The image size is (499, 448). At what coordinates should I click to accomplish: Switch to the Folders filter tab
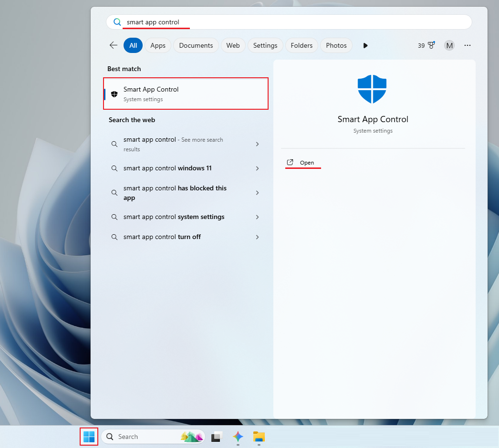pyautogui.click(x=301, y=45)
